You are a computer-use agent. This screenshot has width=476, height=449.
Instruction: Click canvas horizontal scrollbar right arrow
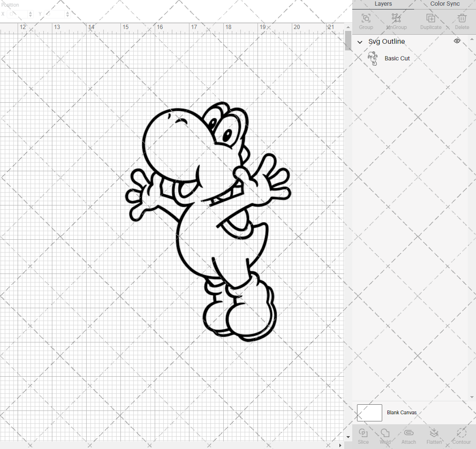coord(340,445)
